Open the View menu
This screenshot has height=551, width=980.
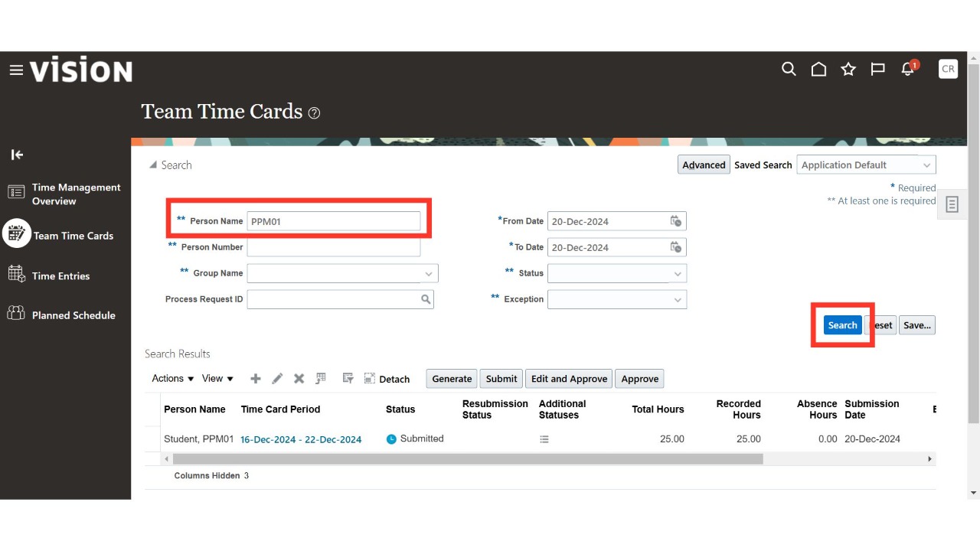coord(218,379)
